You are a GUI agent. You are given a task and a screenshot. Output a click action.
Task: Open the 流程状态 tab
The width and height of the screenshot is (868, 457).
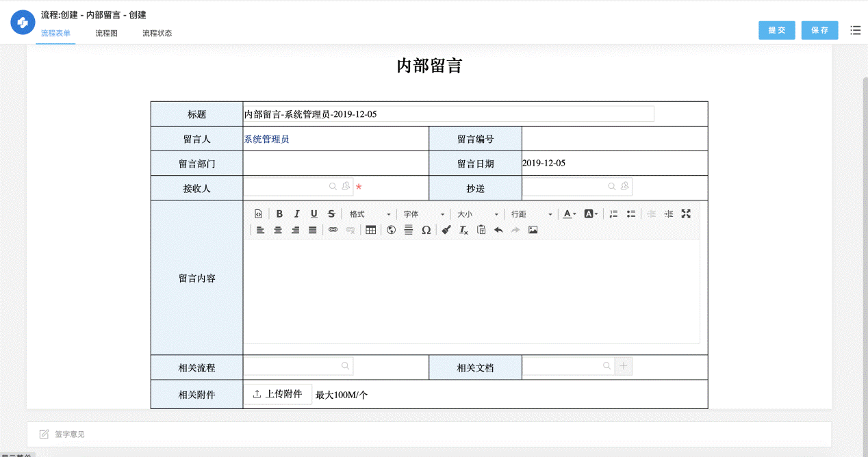(x=157, y=33)
